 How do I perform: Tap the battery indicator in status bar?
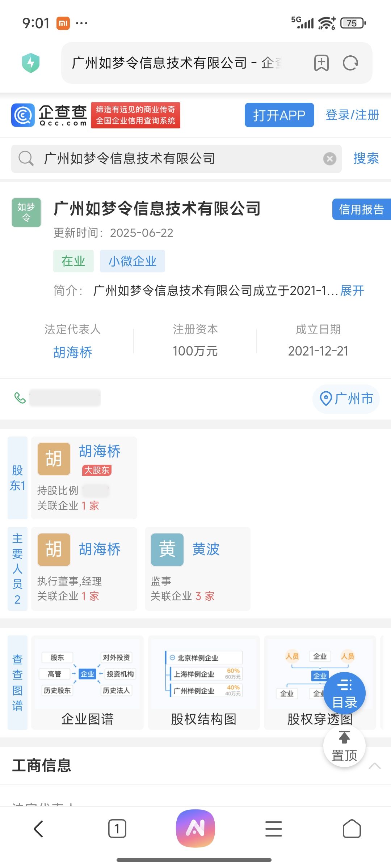353,23
